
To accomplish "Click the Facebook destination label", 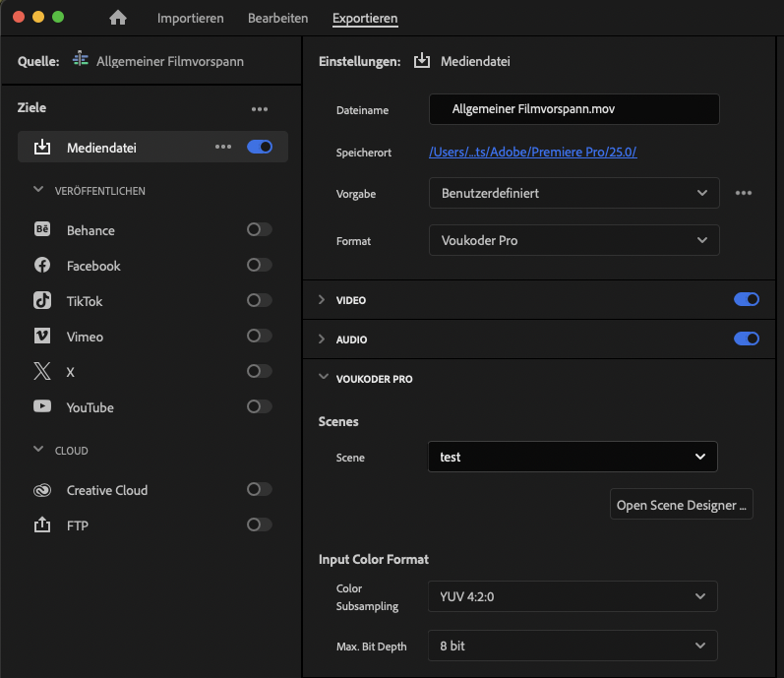I will [93, 266].
